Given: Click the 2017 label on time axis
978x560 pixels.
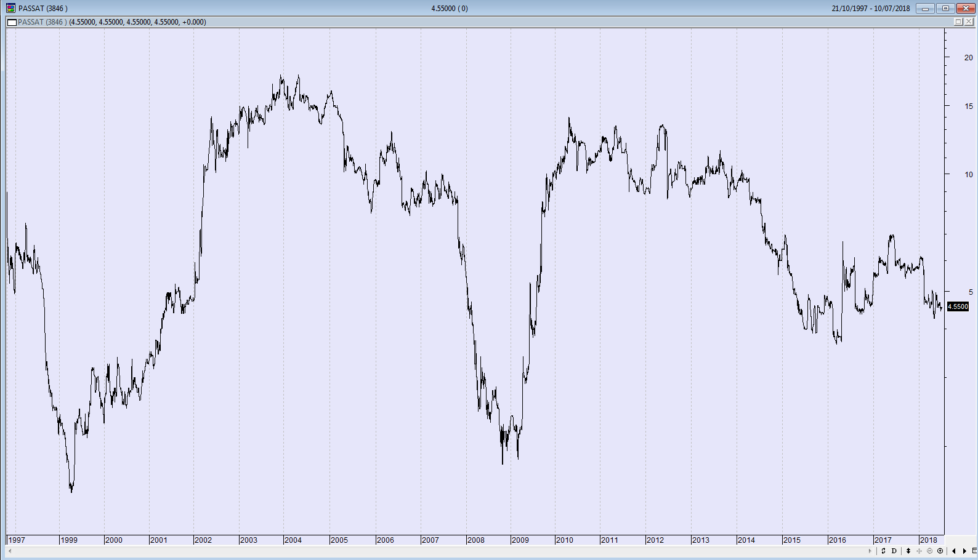Looking at the screenshot, I should (x=883, y=540).
